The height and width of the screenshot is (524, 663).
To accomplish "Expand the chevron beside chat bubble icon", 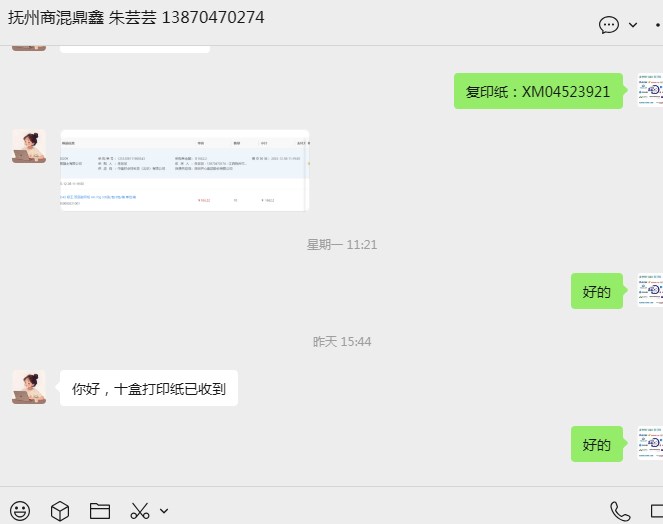I will [x=633, y=25].
